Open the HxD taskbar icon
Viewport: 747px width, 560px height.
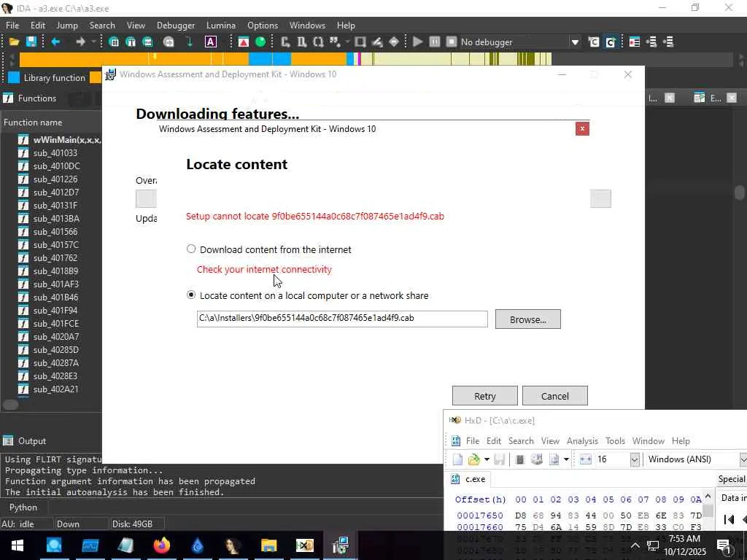pyautogui.click(x=304, y=545)
